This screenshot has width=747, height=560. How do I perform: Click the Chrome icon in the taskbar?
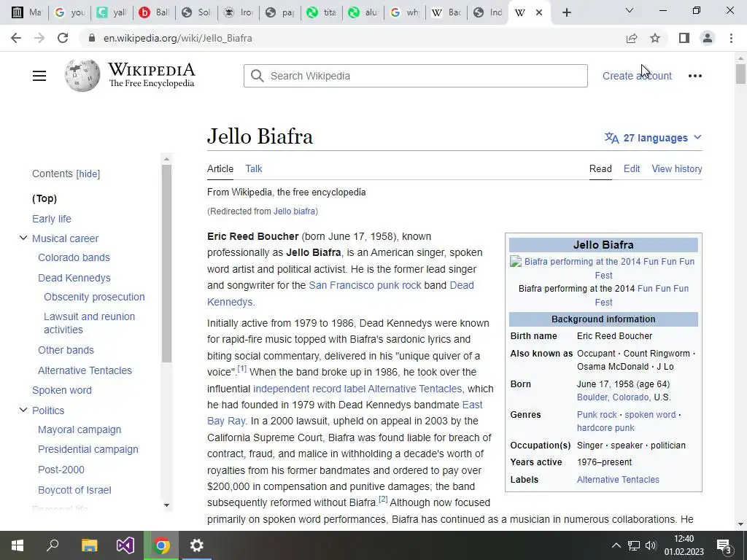[x=161, y=545]
